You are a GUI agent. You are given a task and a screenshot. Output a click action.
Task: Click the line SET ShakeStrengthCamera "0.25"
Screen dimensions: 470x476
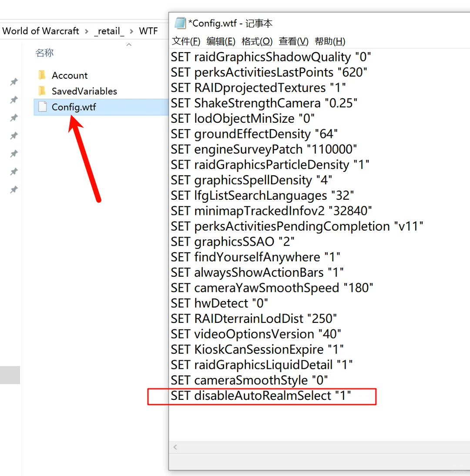pyautogui.click(x=264, y=103)
